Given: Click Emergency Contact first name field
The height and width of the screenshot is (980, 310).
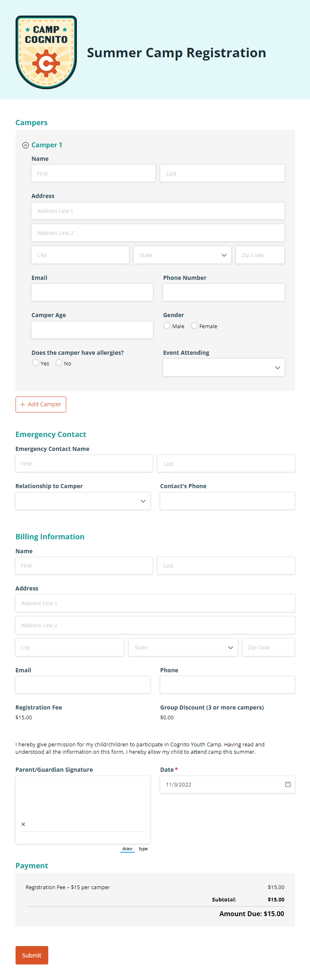Looking at the screenshot, I should click(84, 463).
